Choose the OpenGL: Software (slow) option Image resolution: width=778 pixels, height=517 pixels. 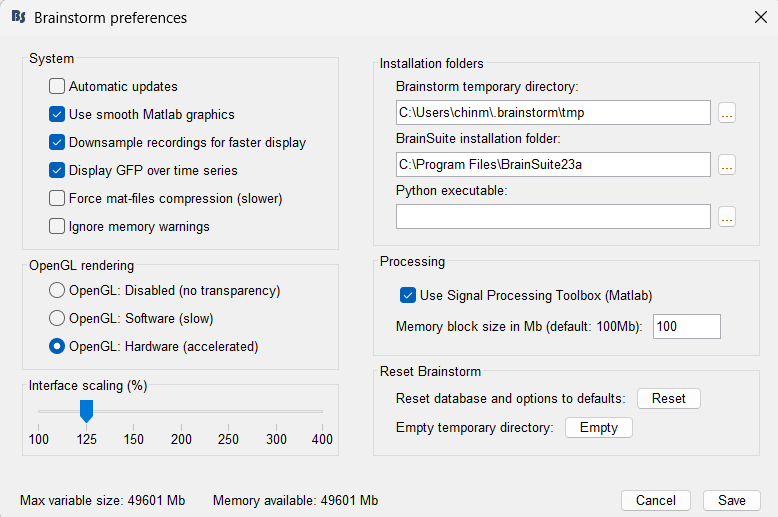(57, 319)
